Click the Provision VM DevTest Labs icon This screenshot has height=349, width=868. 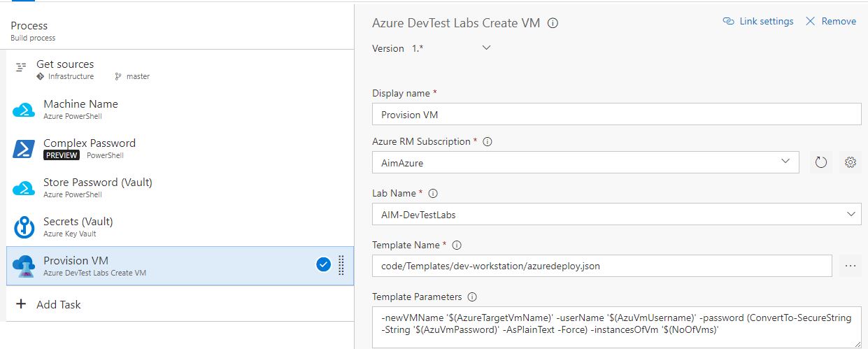(24, 266)
